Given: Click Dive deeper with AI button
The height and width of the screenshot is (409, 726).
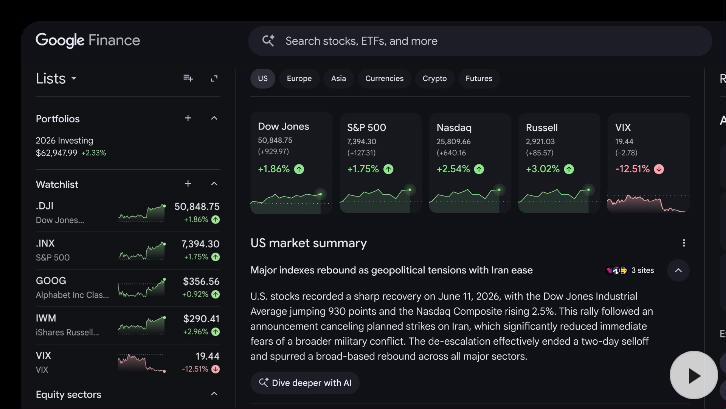Looking at the screenshot, I should (x=305, y=383).
